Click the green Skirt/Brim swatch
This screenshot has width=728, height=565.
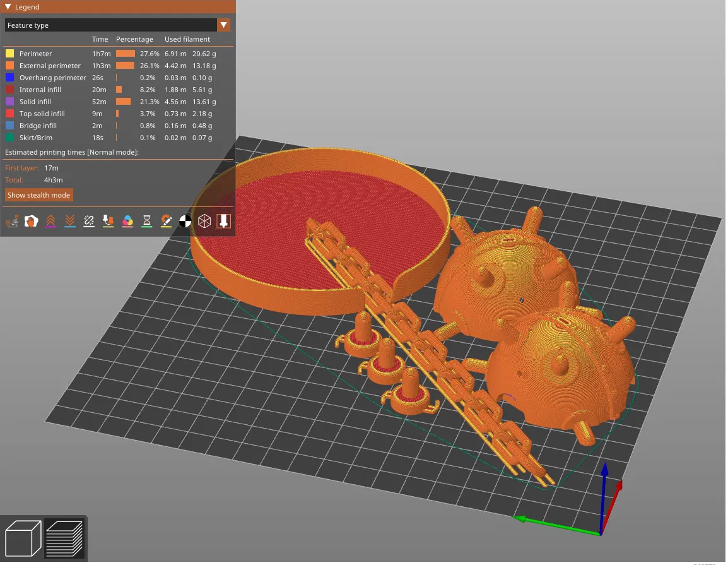tap(9, 138)
